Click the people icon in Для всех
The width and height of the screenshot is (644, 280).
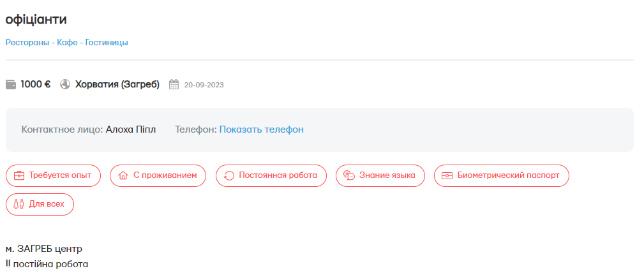tap(19, 204)
